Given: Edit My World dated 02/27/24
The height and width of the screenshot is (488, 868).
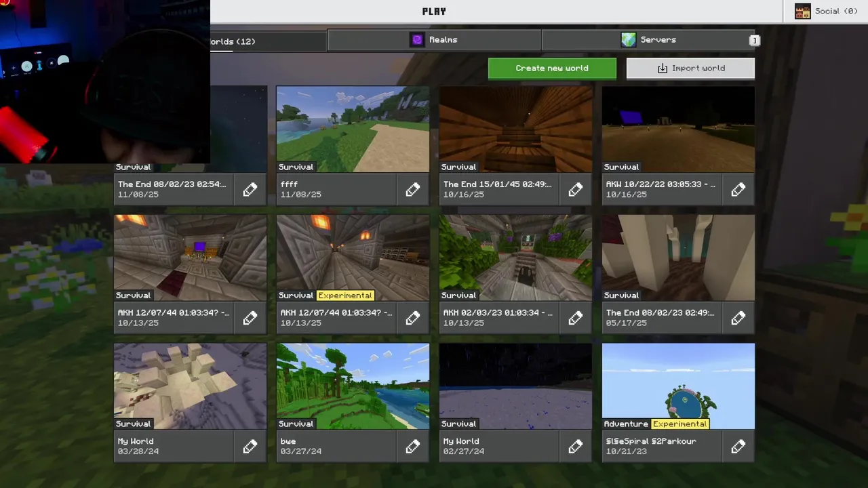Looking at the screenshot, I should [575, 447].
